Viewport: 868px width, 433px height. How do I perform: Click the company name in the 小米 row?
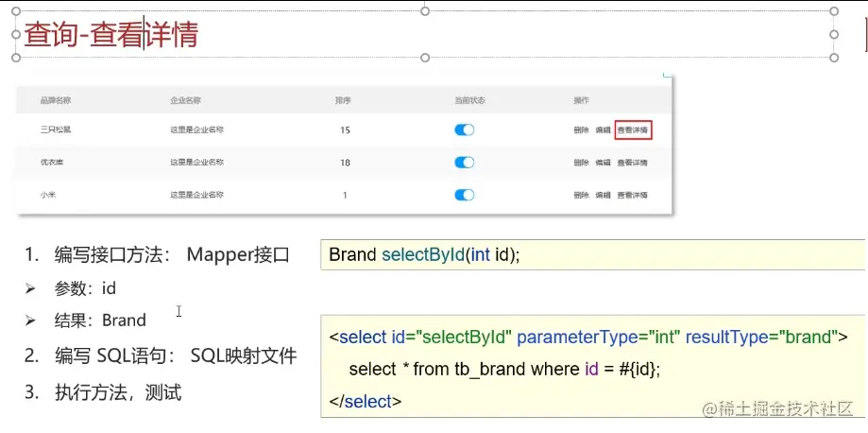tap(197, 195)
